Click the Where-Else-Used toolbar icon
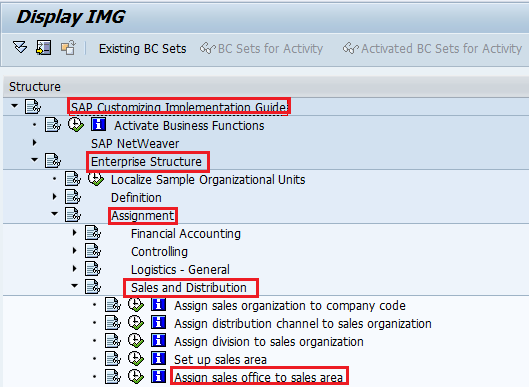529x387 pixels. pyautogui.click(x=44, y=48)
